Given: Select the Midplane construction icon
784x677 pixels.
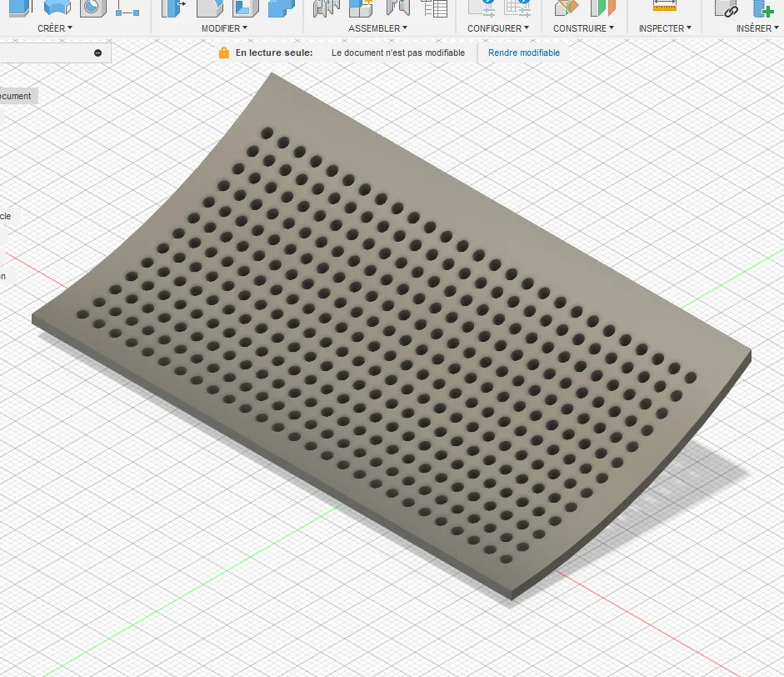Looking at the screenshot, I should (602, 8).
